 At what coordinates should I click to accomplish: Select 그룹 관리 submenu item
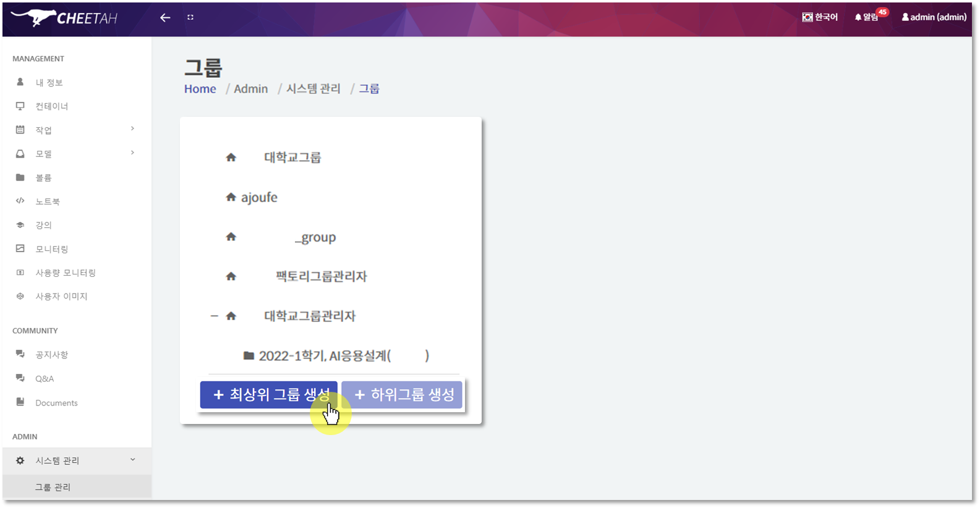coord(53,487)
